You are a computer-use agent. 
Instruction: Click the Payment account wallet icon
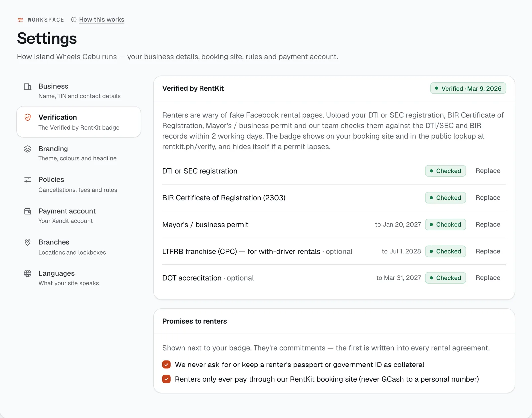(28, 211)
